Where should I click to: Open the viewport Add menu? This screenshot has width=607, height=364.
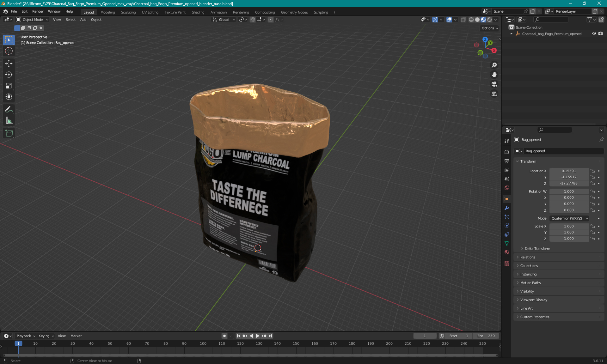pos(83,20)
